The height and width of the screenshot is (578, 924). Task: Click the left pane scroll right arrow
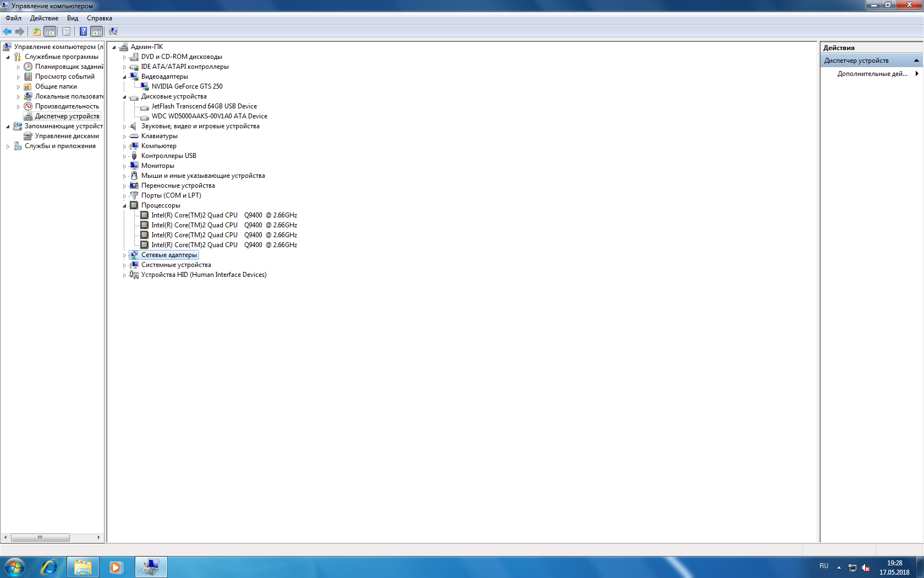tap(98, 537)
